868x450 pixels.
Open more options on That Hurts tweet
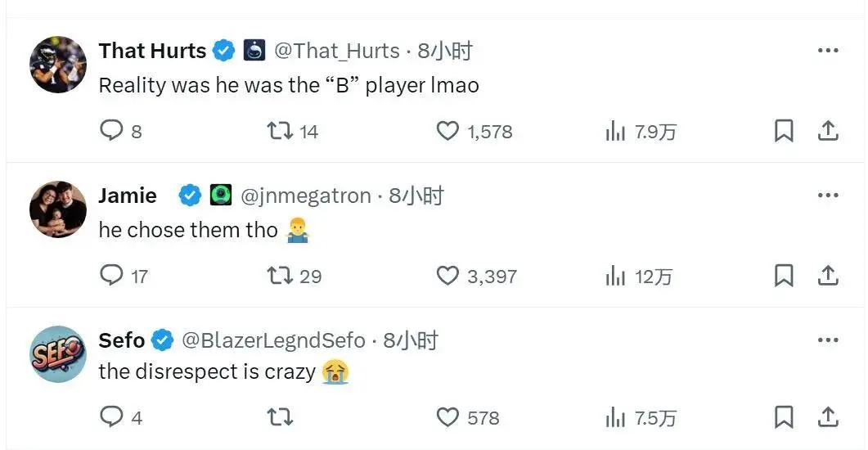(827, 51)
